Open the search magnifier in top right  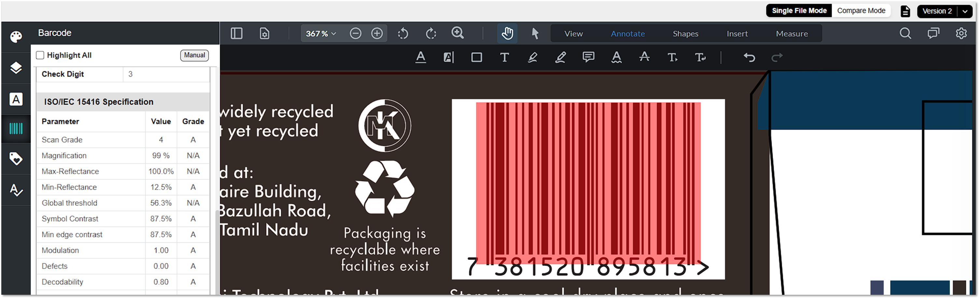click(x=905, y=34)
